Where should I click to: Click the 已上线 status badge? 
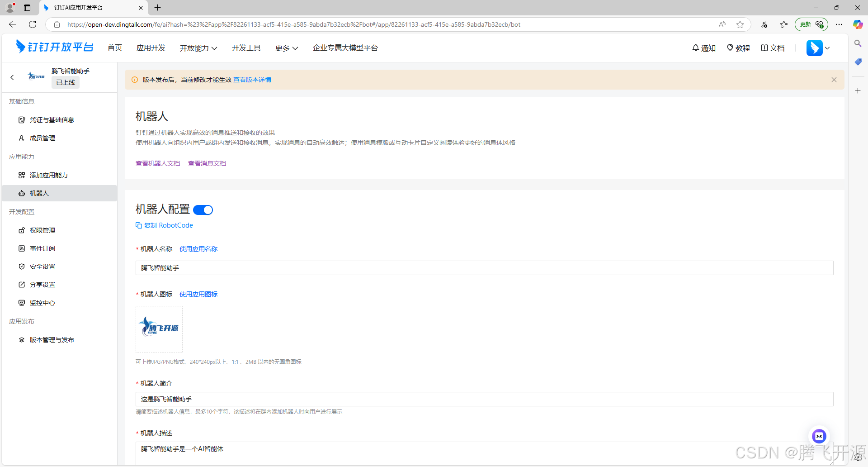coord(66,82)
